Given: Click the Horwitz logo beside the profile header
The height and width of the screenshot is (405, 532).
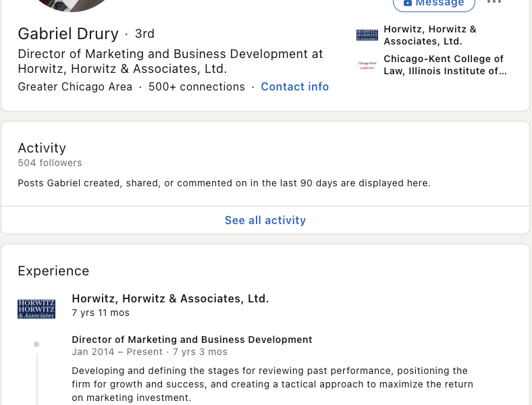Looking at the screenshot, I should point(367,35).
